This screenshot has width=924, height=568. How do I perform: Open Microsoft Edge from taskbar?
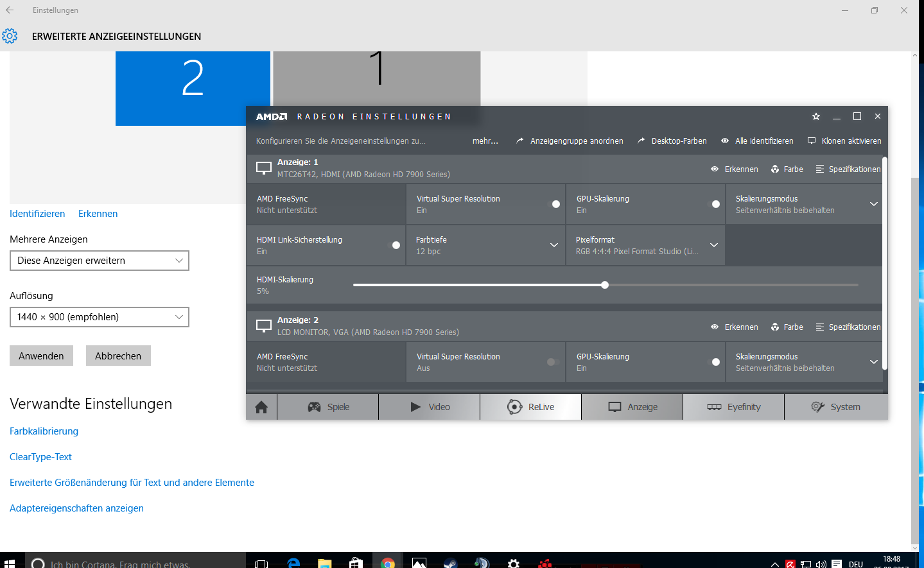(x=293, y=564)
